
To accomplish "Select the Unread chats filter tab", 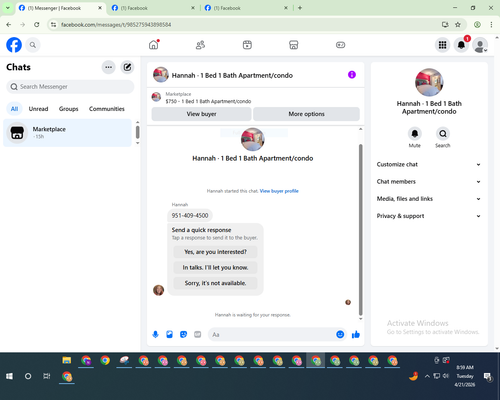I will pos(38,109).
